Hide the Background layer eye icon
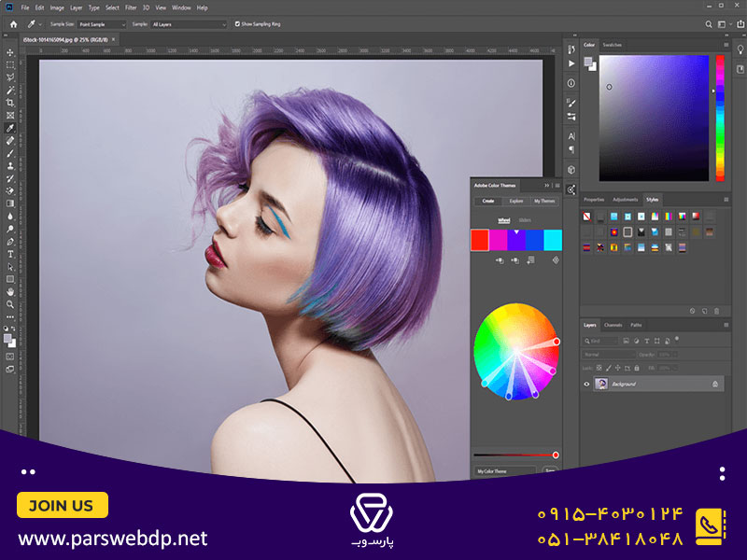This screenshot has width=747, height=560. [x=586, y=384]
